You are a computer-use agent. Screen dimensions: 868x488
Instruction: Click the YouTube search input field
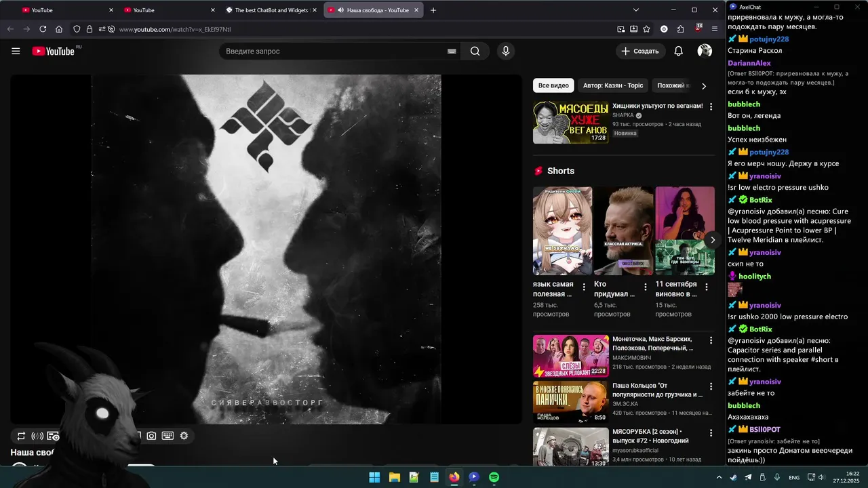coord(332,51)
